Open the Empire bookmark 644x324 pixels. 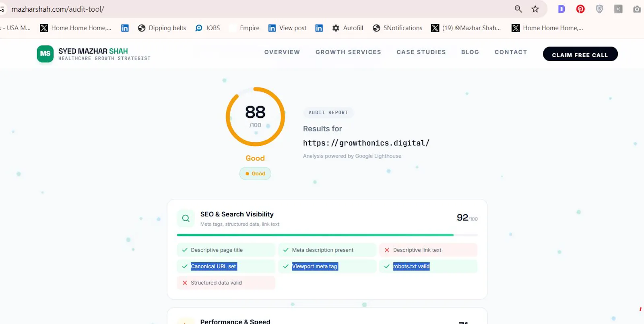pyautogui.click(x=245, y=28)
